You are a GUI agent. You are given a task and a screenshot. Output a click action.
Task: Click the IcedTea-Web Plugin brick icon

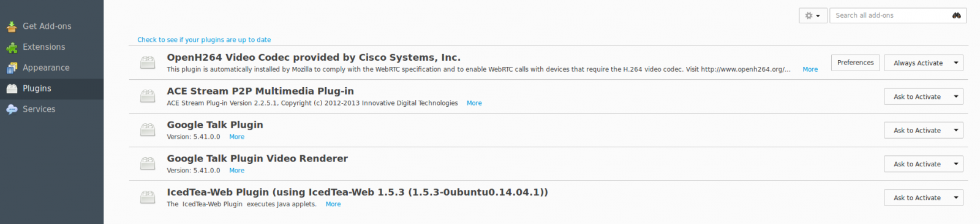[x=148, y=198]
